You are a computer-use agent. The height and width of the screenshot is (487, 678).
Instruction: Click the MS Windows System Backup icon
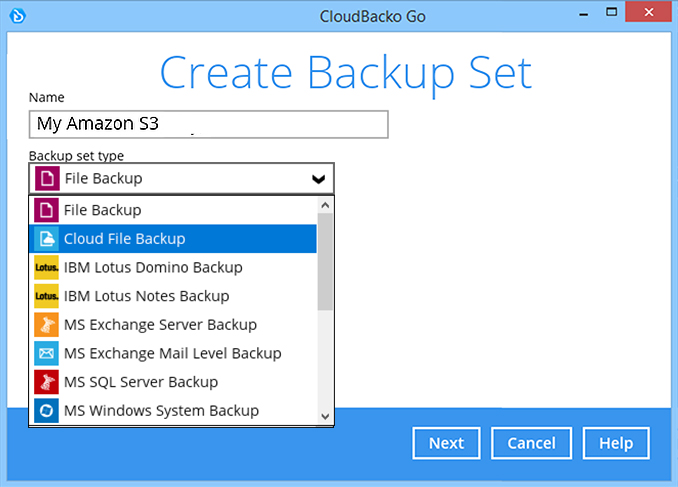(x=46, y=410)
